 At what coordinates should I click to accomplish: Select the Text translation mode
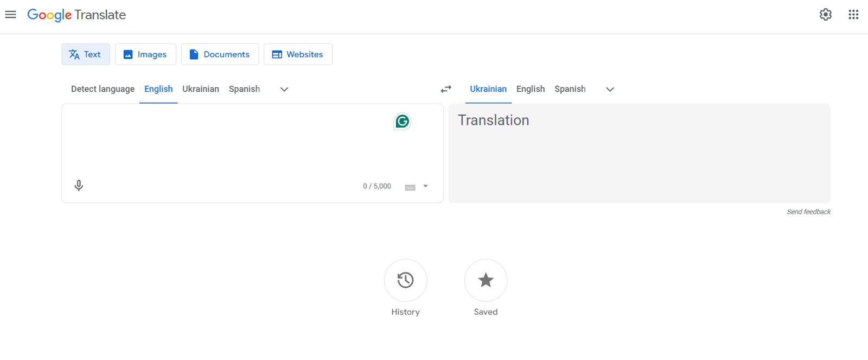pos(86,54)
